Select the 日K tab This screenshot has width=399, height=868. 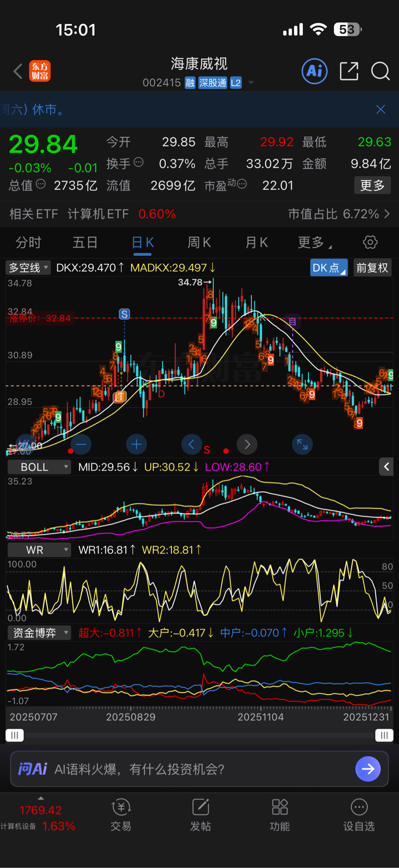(142, 242)
